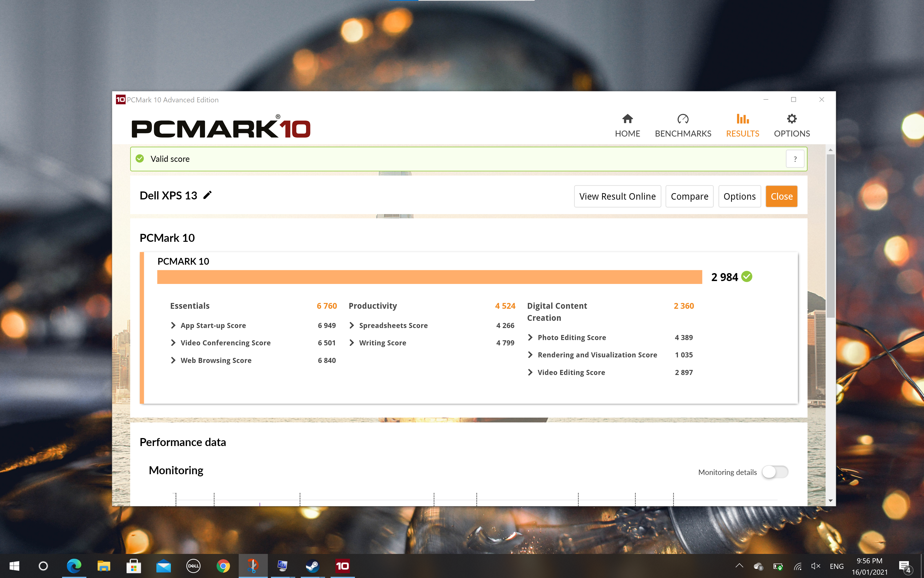Viewport: 924px width, 578px height.
Task: Click the muted volume tray icon
Action: coord(815,566)
